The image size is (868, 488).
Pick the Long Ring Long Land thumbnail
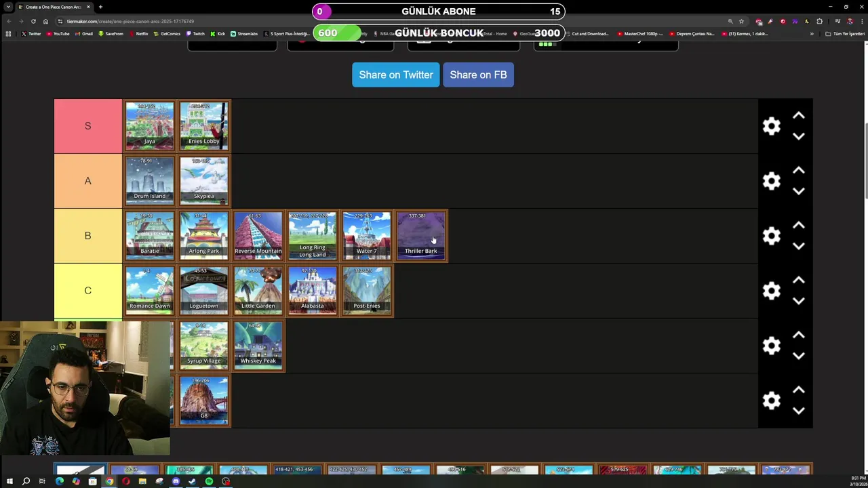tap(313, 236)
